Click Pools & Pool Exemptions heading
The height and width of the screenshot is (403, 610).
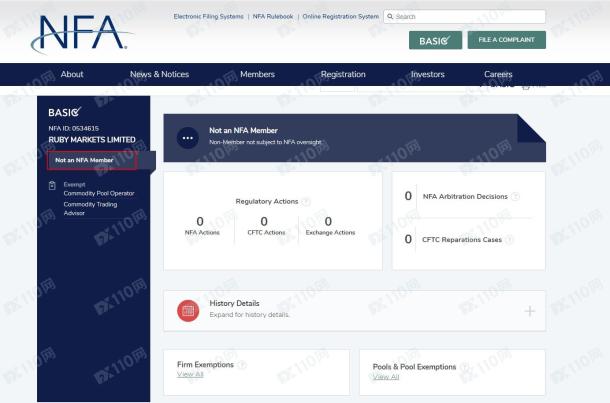point(414,367)
